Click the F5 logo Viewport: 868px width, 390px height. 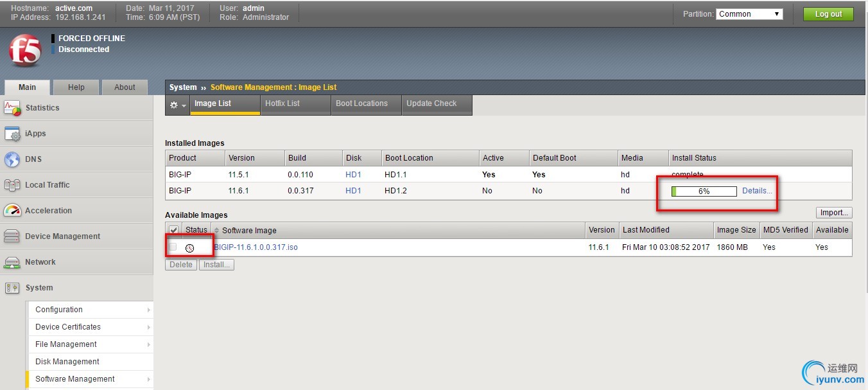click(25, 51)
